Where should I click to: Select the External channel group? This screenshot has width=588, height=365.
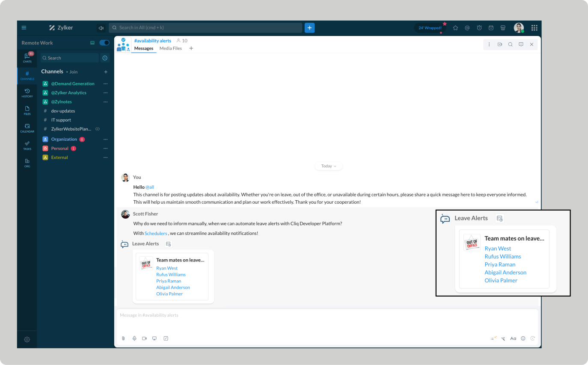(59, 157)
